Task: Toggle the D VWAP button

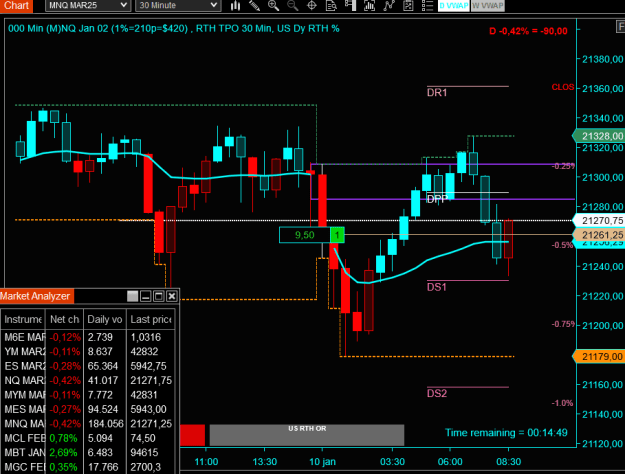Action: point(454,6)
